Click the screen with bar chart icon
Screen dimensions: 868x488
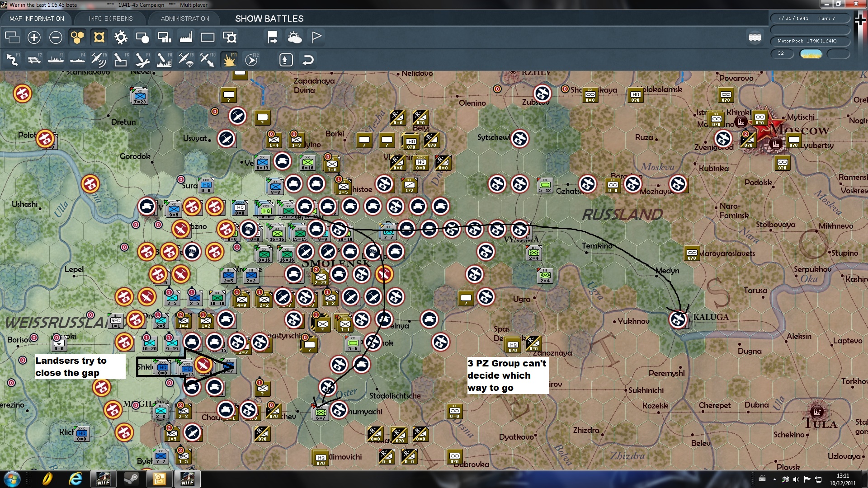click(x=164, y=37)
